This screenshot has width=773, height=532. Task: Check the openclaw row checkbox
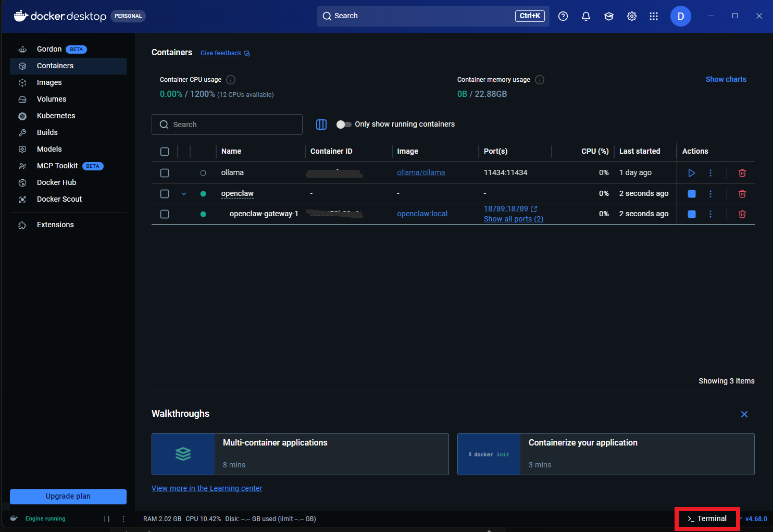pos(165,194)
